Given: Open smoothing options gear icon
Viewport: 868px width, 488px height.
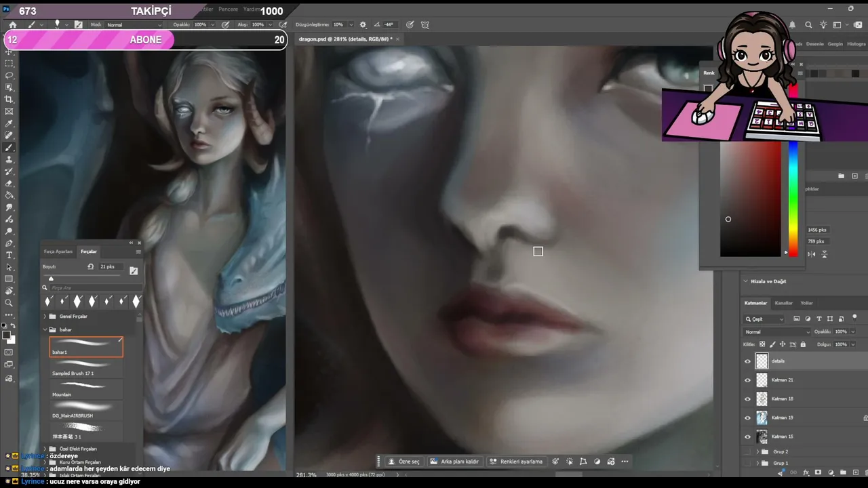Looking at the screenshot, I should coord(363,25).
